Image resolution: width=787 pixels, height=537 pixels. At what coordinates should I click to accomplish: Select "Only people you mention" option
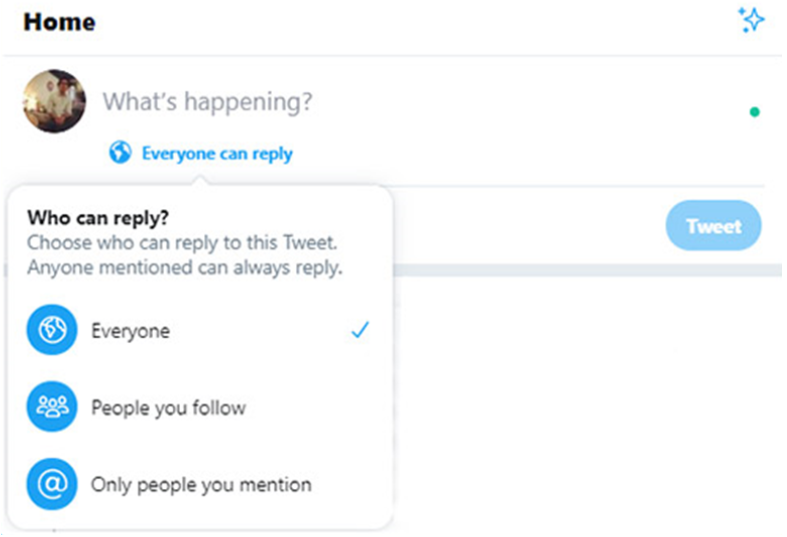pyautogui.click(x=201, y=484)
